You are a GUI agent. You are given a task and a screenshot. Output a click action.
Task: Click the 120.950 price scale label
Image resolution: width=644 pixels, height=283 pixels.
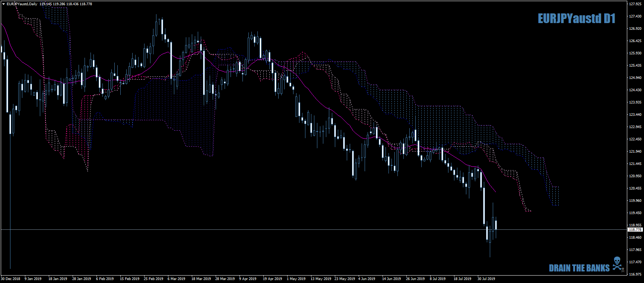(x=635, y=176)
